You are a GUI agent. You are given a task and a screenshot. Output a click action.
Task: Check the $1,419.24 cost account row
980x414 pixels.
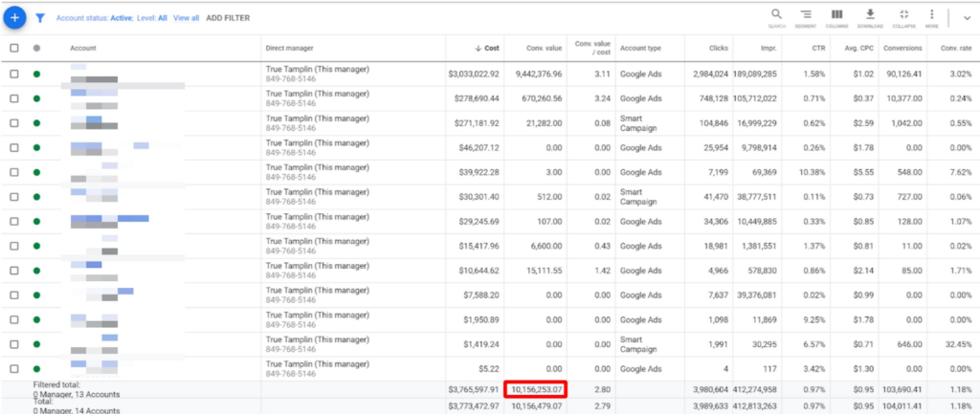[14, 345]
